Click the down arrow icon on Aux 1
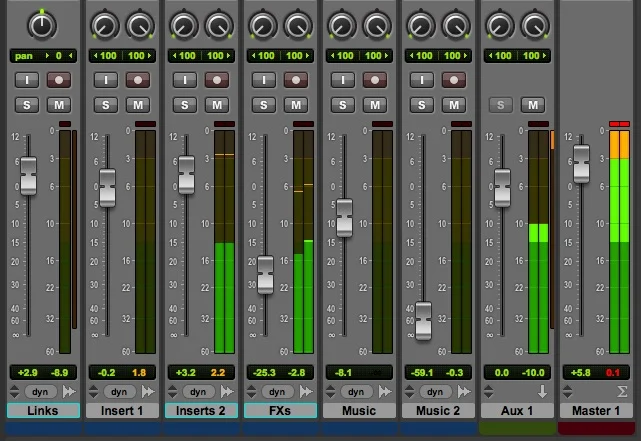641x441 pixels. [542, 392]
